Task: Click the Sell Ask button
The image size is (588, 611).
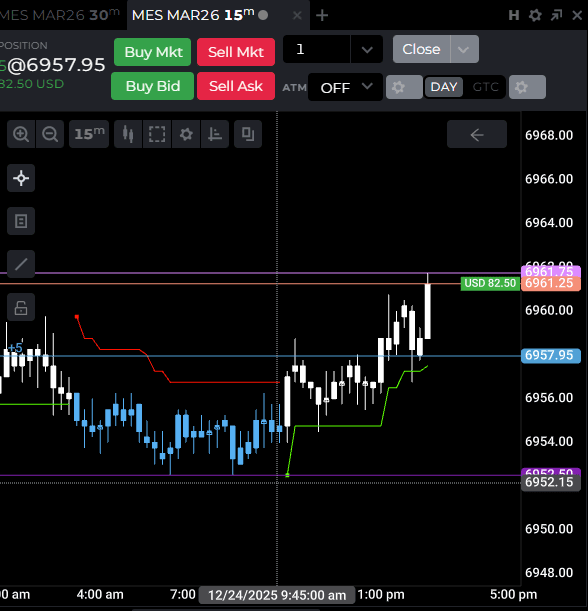Action: point(236,86)
